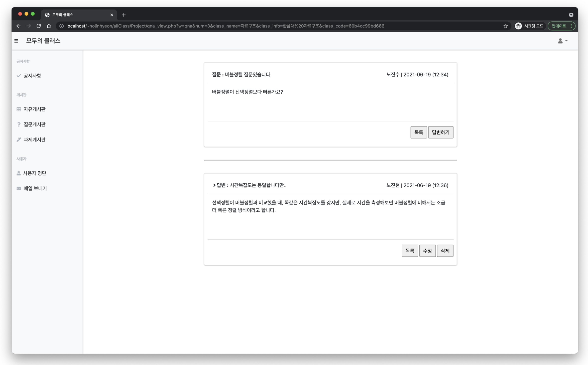
Task: Open Chrome 업데이트 menu button
Action: (561, 26)
